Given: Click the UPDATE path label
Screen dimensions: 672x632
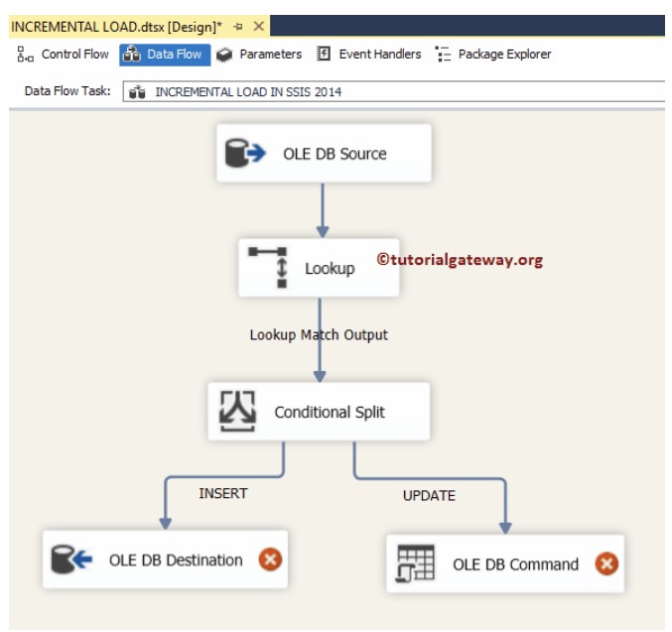Looking at the screenshot, I should click(x=429, y=495).
